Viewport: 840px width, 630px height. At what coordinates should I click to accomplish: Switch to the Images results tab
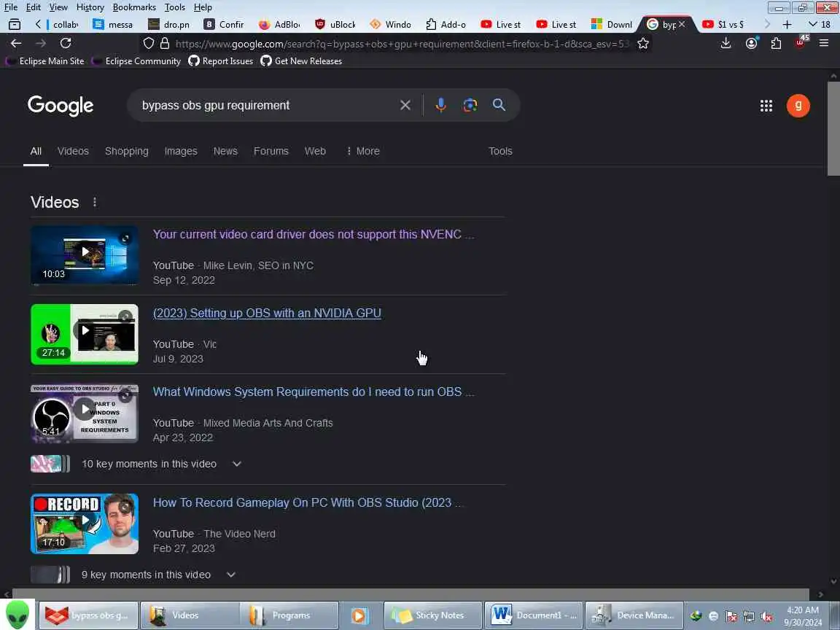(x=181, y=151)
